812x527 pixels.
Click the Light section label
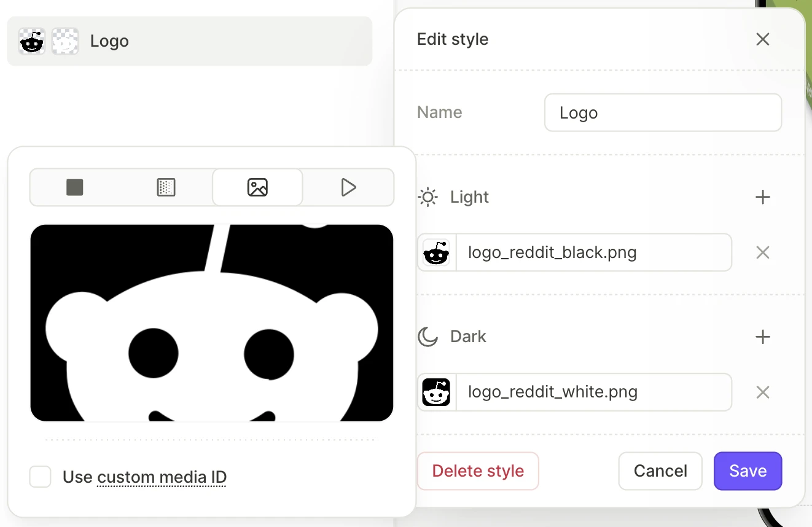469,197
